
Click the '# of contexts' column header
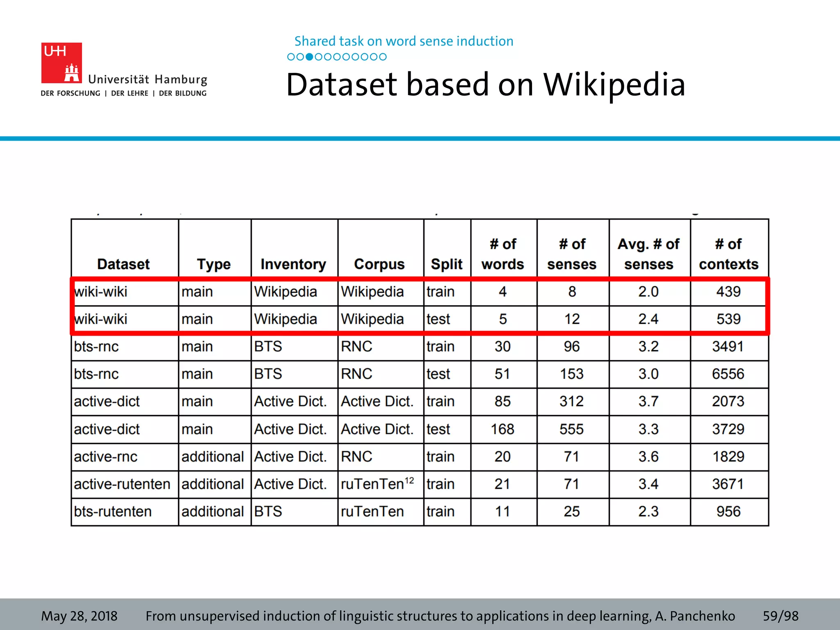[729, 254]
